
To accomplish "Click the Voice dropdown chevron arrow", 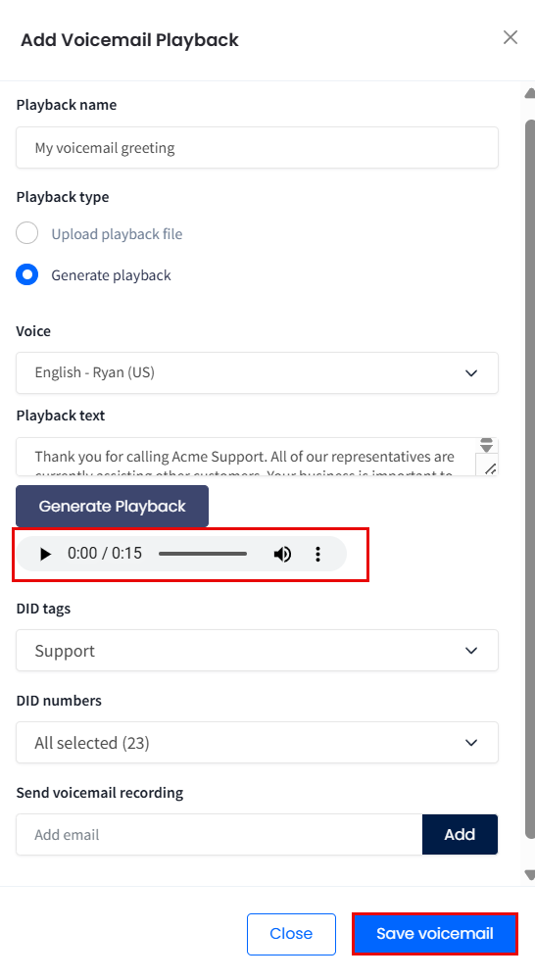I will [x=471, y=373].
